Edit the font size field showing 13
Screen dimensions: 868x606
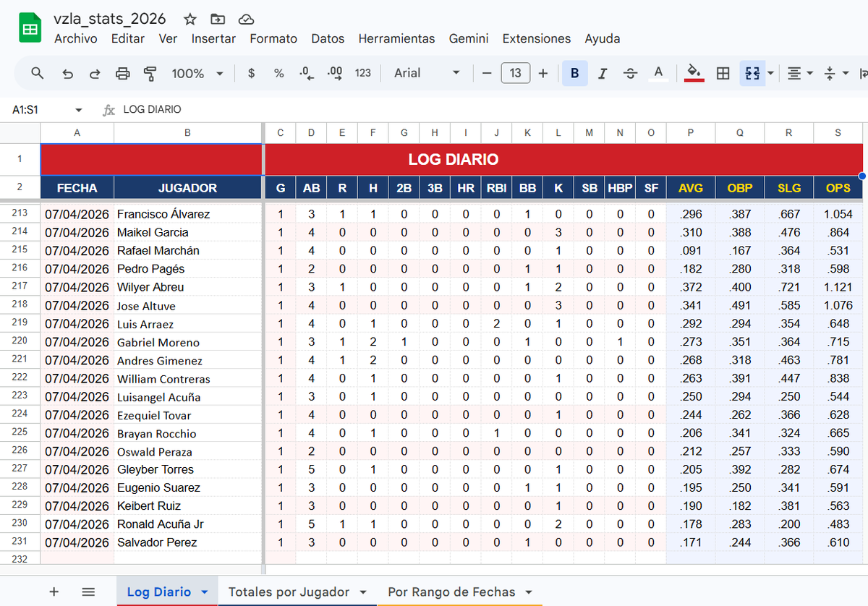click(516, 73)
